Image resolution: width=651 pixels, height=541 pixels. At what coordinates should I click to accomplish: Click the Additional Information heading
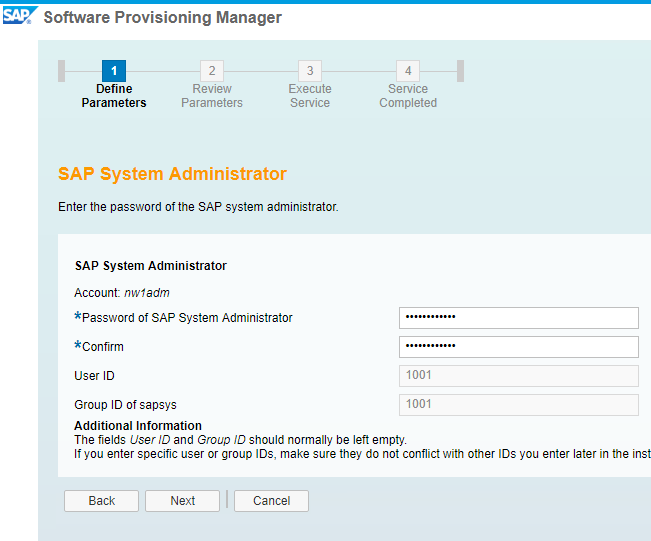tap(138, 426)
